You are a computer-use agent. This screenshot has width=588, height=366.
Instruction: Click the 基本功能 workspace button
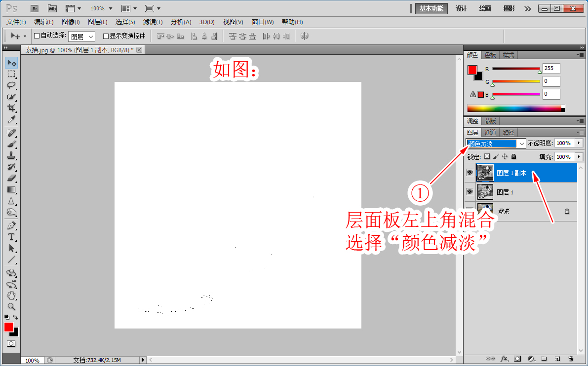pos(431,8)
